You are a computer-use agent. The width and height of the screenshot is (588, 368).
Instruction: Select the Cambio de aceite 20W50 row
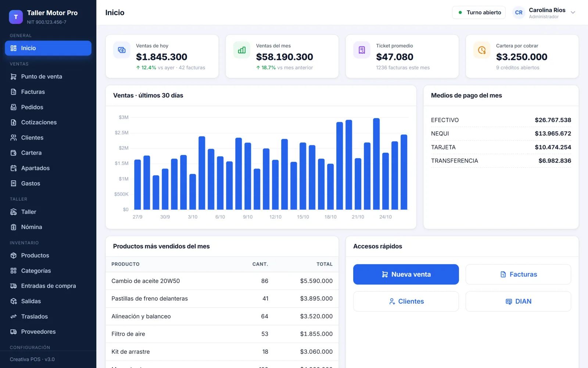pos(222,281)
